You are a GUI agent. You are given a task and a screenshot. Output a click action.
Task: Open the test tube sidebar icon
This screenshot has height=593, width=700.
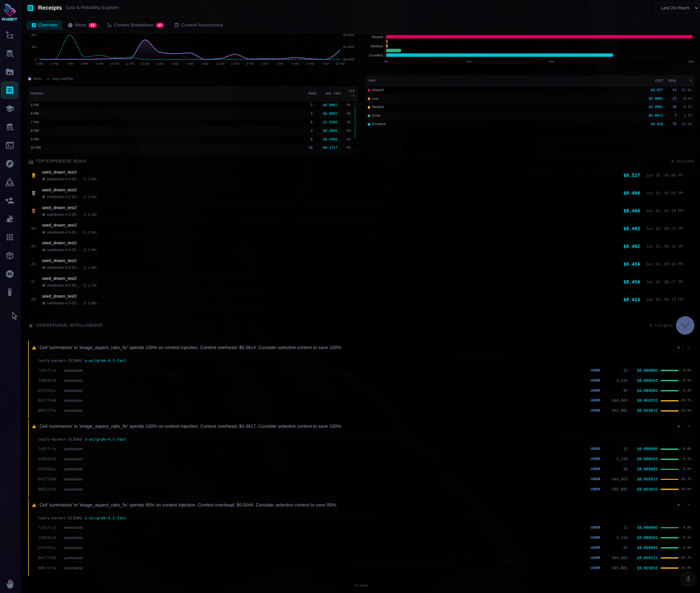tap(10, 292)
